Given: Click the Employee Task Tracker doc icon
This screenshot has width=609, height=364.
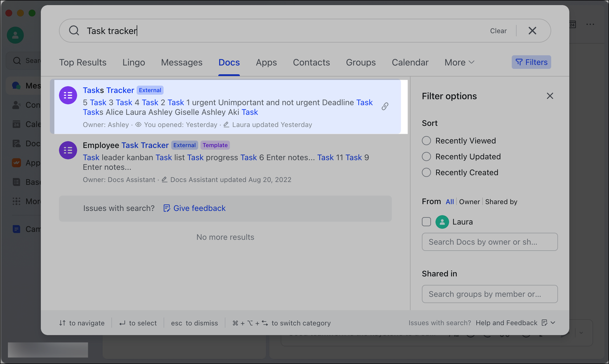Looking at the screenshot, I should (x=68, y=150).
